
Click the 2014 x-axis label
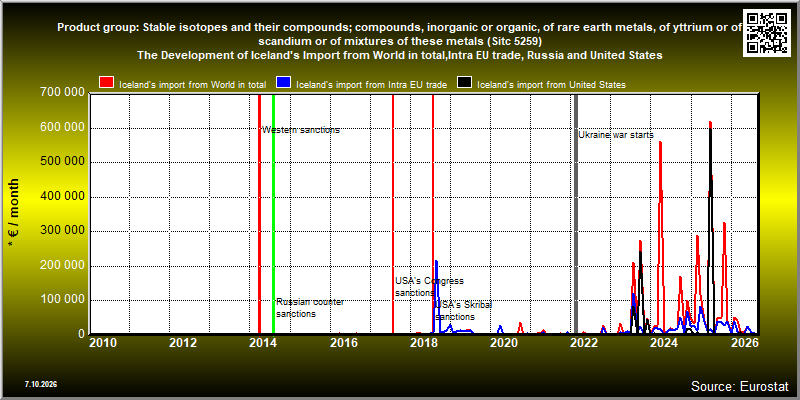(x=263, y=342)
